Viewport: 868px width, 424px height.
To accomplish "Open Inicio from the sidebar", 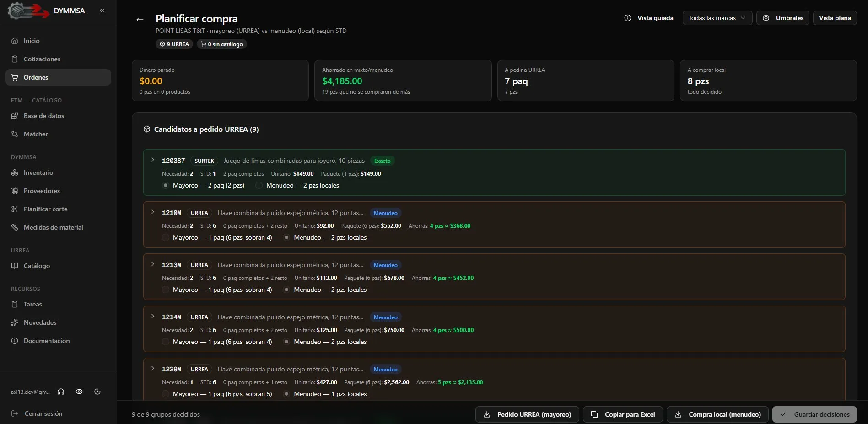I will coord(58,41).
